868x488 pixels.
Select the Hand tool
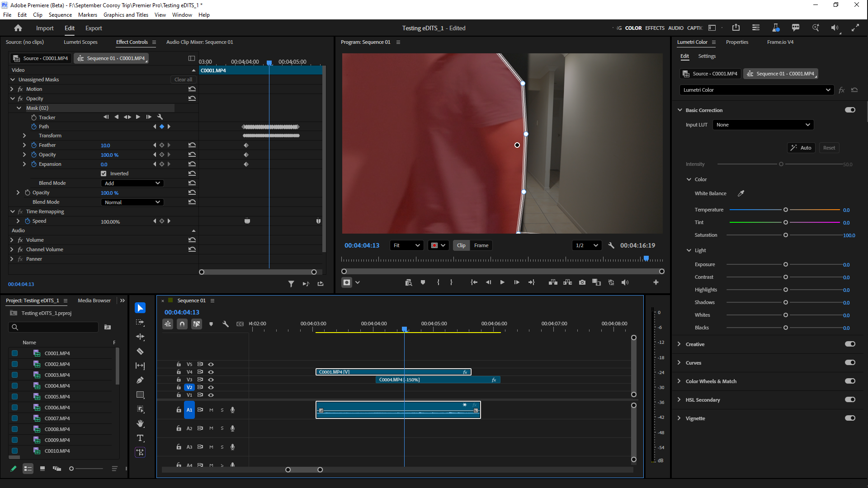(x=140, y=423)
